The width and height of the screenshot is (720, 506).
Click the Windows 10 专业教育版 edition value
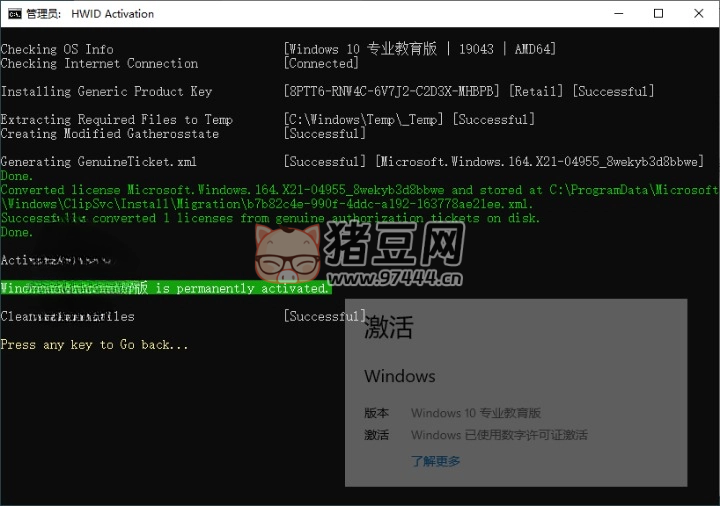(475, 413)
